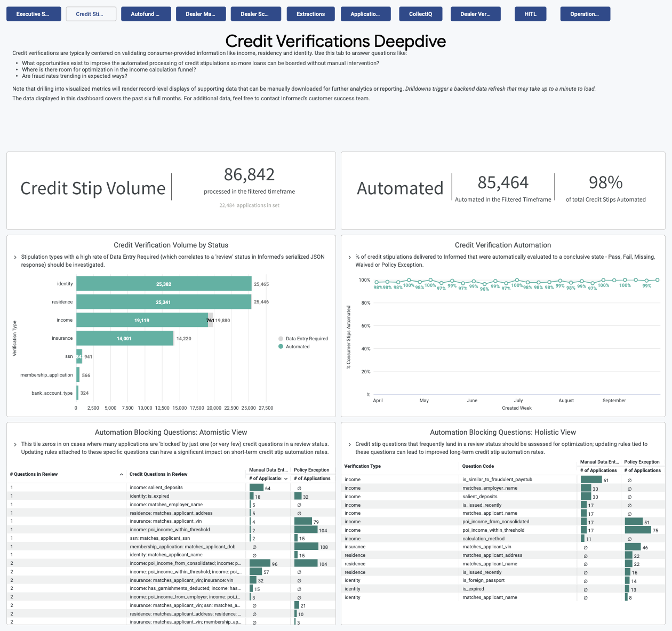Expand the Atomistic View tile note

tap(14, 444)
